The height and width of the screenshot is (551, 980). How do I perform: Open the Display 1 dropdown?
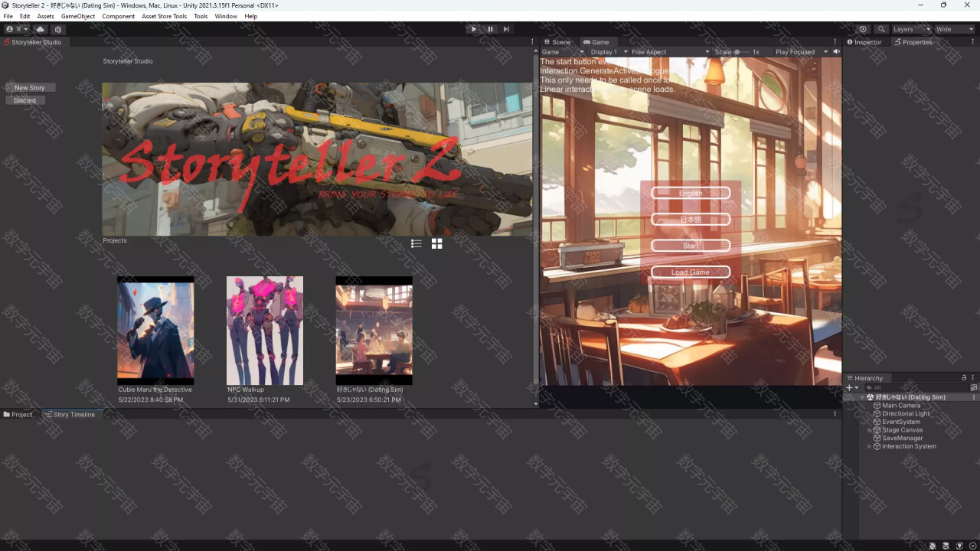[609, 52]
